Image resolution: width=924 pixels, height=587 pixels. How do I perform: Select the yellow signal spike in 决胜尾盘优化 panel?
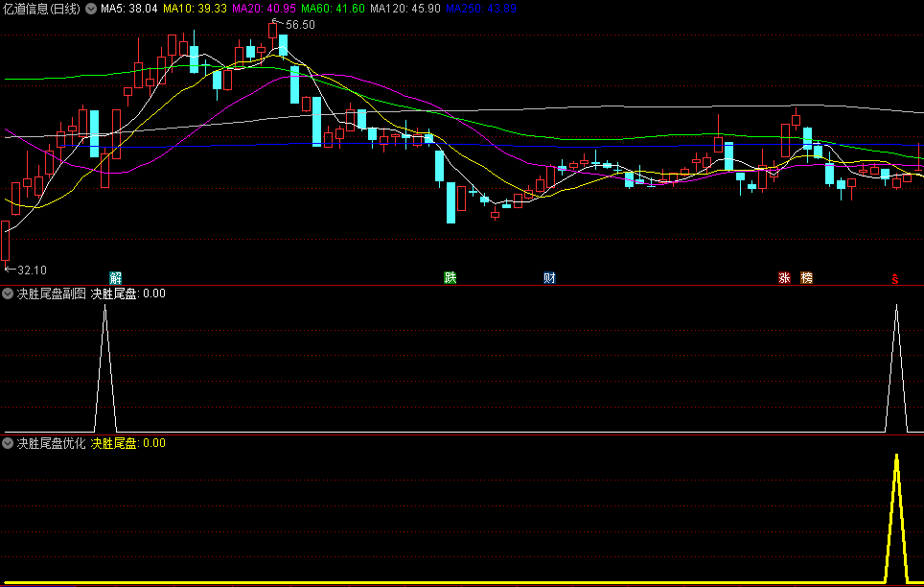pos(897,519)
